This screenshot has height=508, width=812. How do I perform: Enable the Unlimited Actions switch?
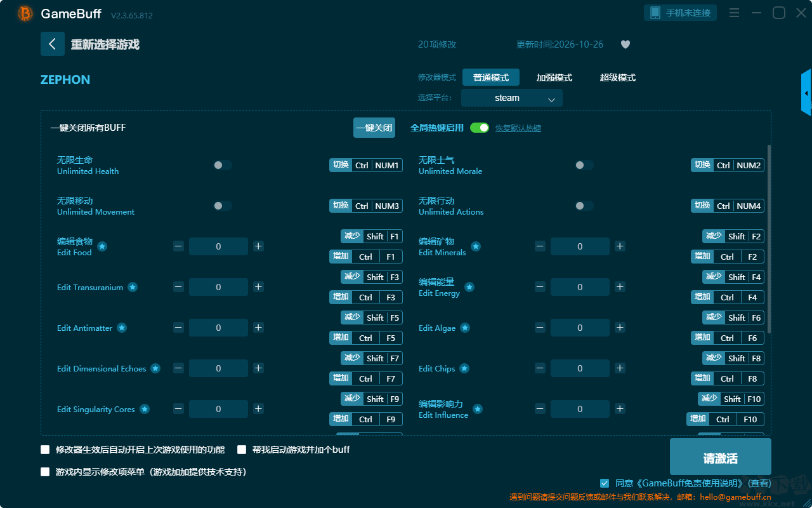pyautogui.click(x=584, y=206)
